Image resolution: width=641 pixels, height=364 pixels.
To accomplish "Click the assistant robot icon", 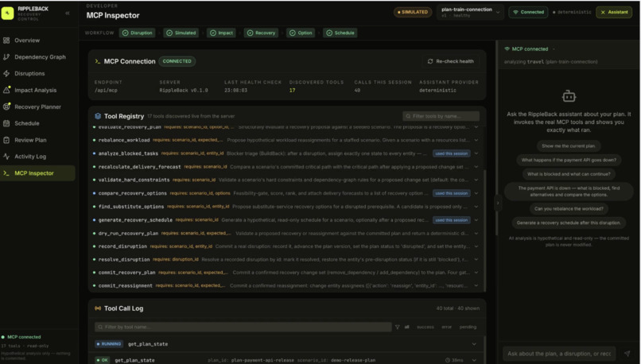I will pos(569,96).
